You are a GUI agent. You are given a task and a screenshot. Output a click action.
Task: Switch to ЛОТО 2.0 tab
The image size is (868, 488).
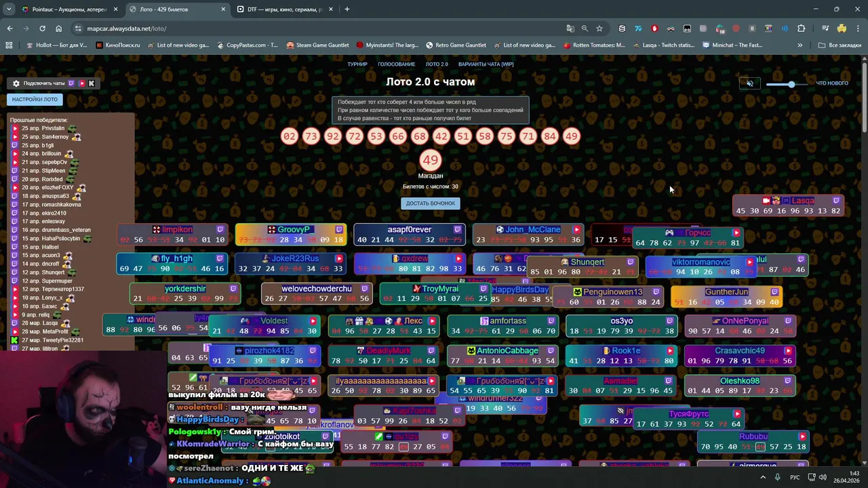(437, 64)
